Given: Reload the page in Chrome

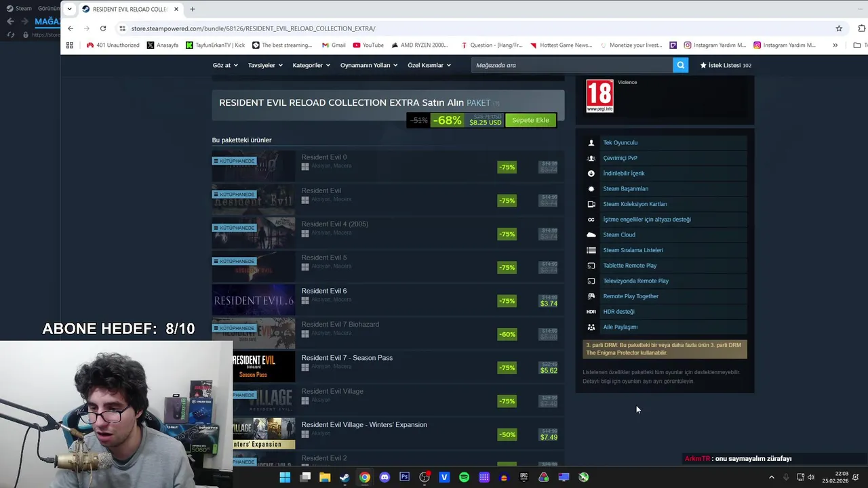Looking at the screenshot, I should click(103, 28).
